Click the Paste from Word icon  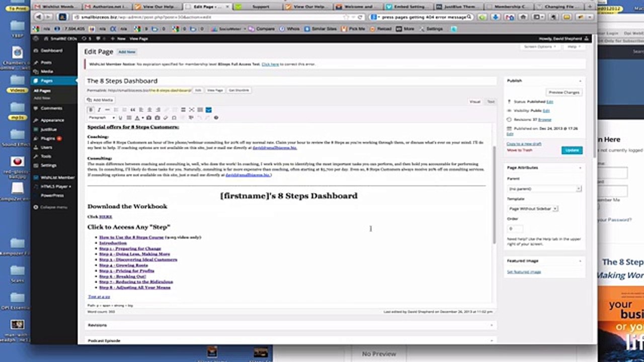157,118
